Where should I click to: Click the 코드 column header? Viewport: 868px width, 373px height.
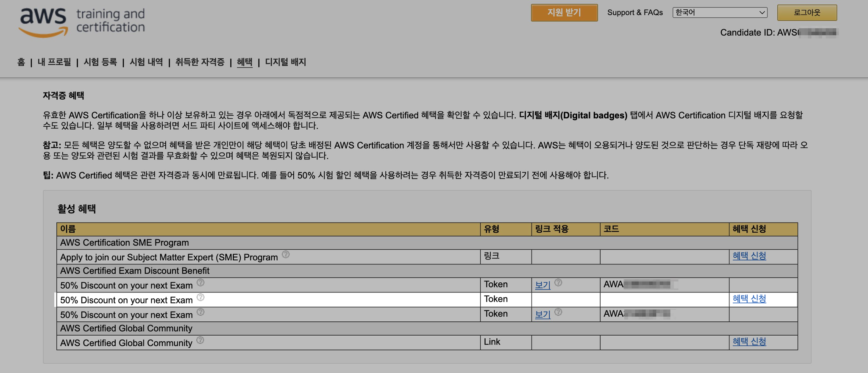coord(665,229)
